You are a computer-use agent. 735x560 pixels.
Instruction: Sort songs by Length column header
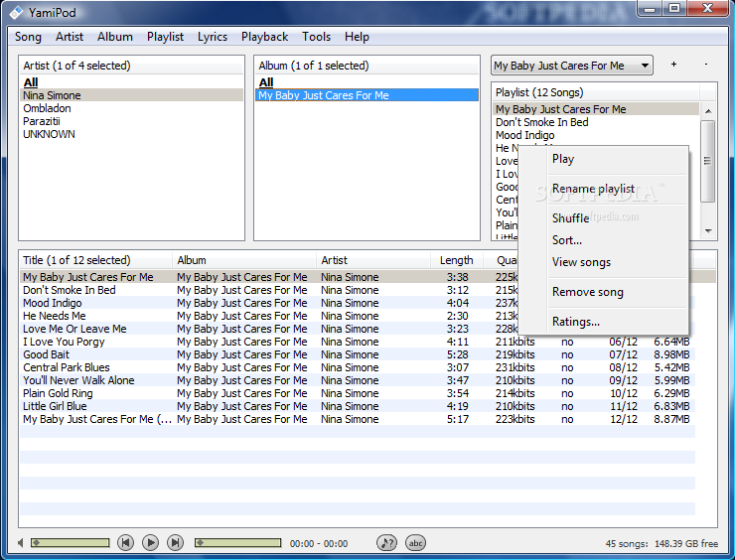pos(457,260)
